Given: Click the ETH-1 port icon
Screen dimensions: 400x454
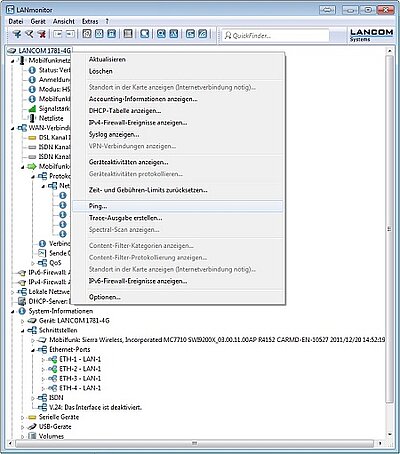Looking at the screenshot, I should (53, 359).
